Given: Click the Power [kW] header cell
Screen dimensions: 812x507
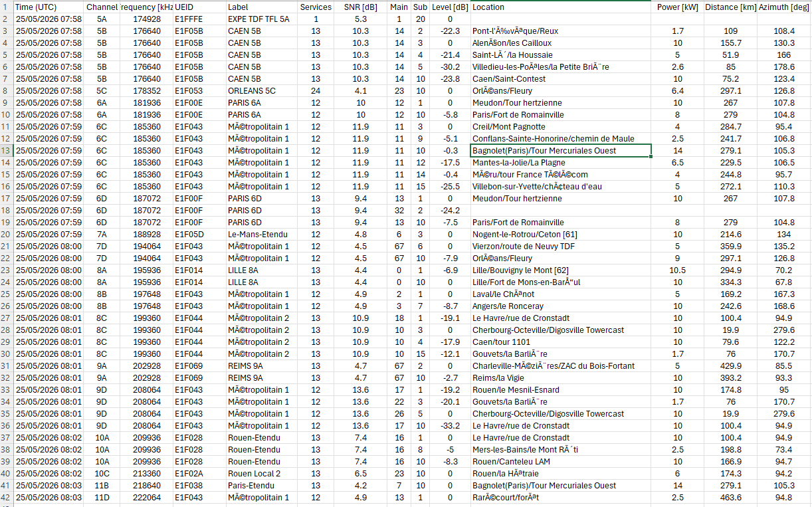Looking at the screenshot, I should click(678, 7).
